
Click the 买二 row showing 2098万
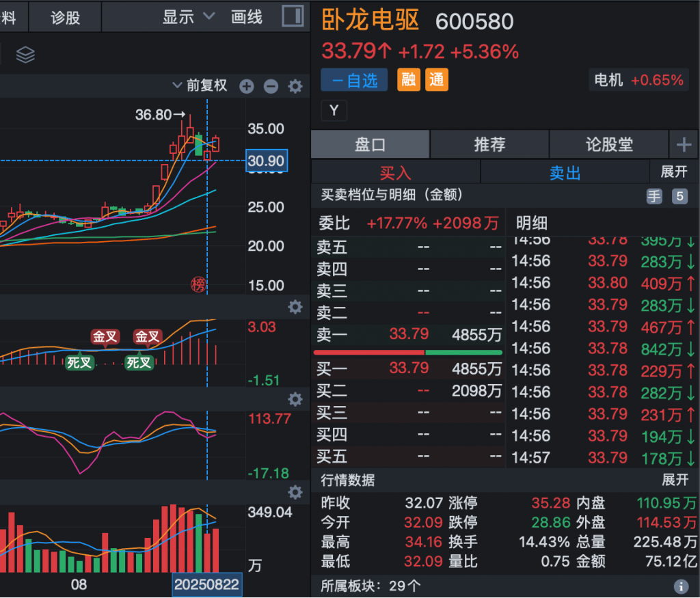(x=409, y=390)
